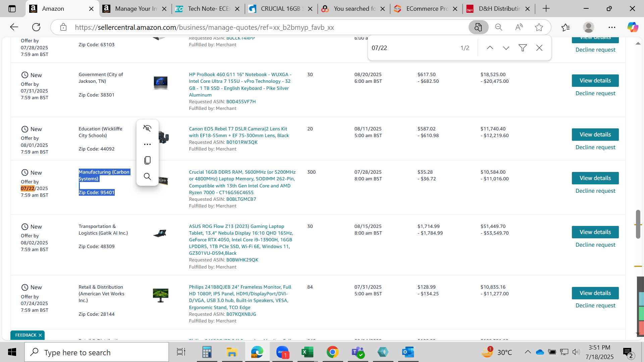Switch to D&H Distributing tab
The width and height of the screenshot is (644, 362).
pyautogui.click(x=499, y=9)
